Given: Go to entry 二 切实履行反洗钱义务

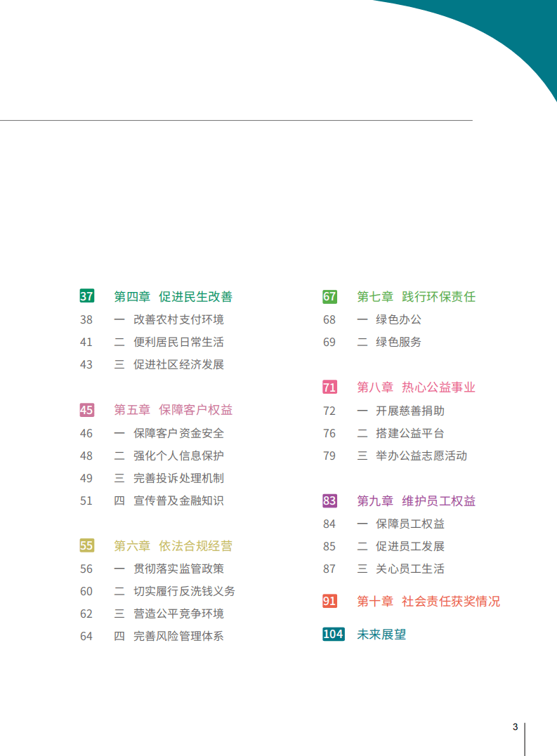Looking at the screenshot, I should [x=175, y=591].
